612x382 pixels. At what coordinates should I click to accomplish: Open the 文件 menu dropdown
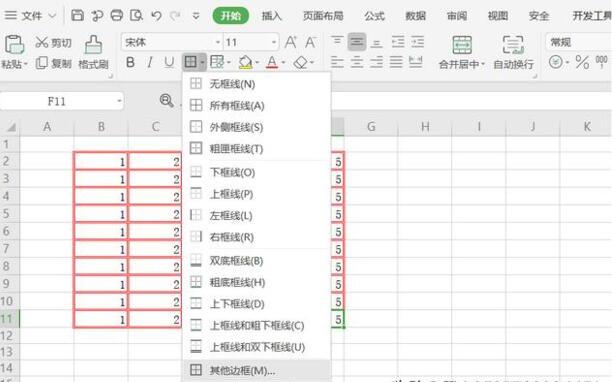[x=30, y=16]
